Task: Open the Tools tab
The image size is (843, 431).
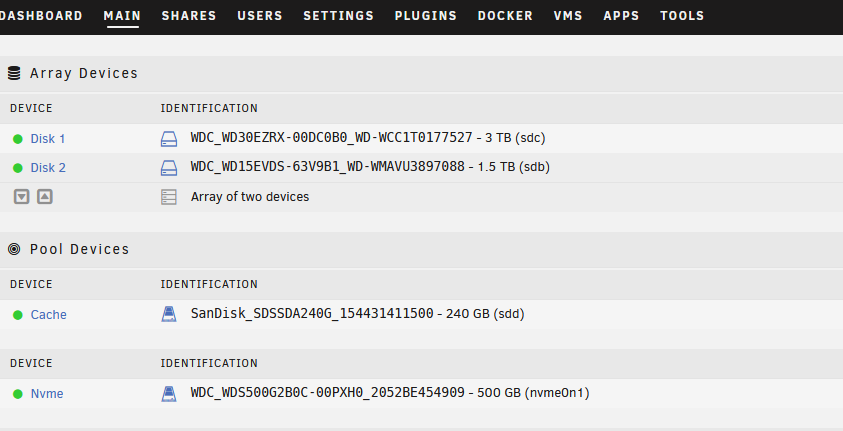Action: [682, 16]
